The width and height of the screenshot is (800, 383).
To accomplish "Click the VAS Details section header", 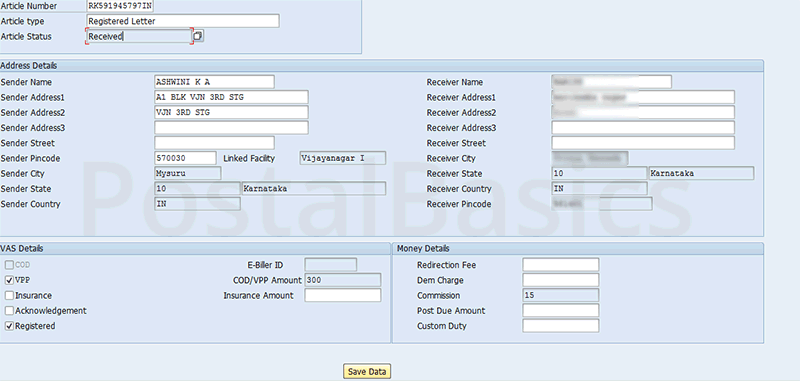I will point(195,248).
